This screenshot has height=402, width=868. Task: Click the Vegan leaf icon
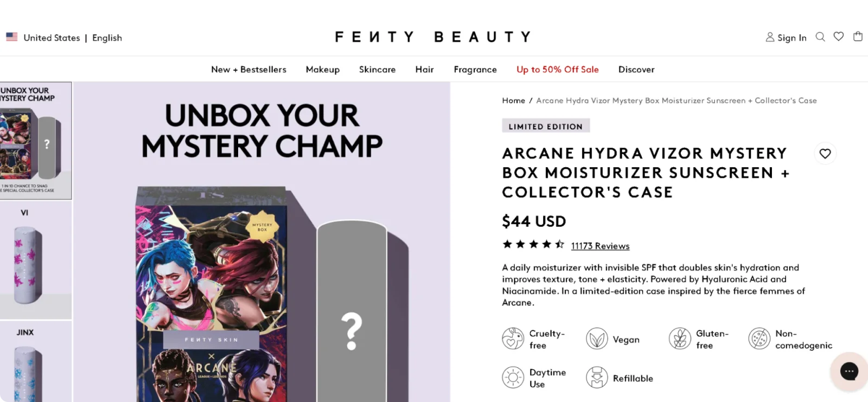click(x=597, y=339)
